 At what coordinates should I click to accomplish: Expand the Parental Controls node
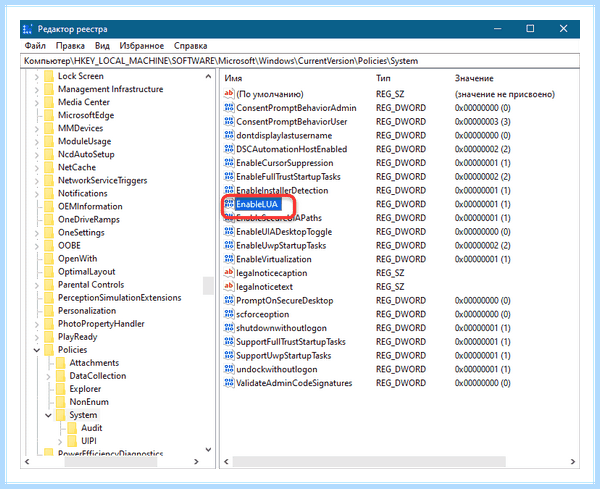[36, 285]
